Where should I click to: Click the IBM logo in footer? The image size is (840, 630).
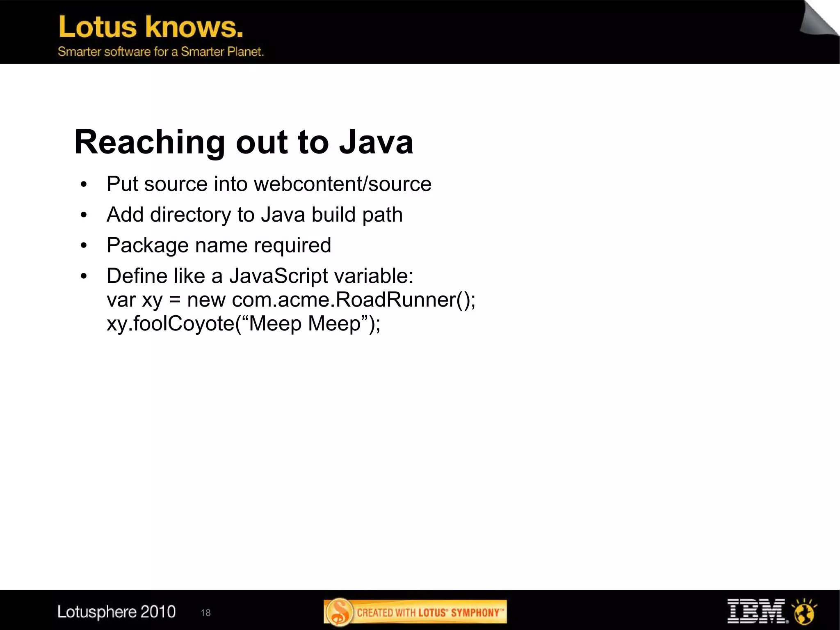point(757,611)
